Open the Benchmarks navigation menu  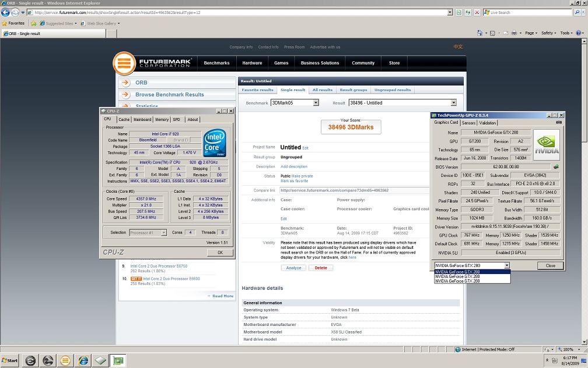[217, 63]
